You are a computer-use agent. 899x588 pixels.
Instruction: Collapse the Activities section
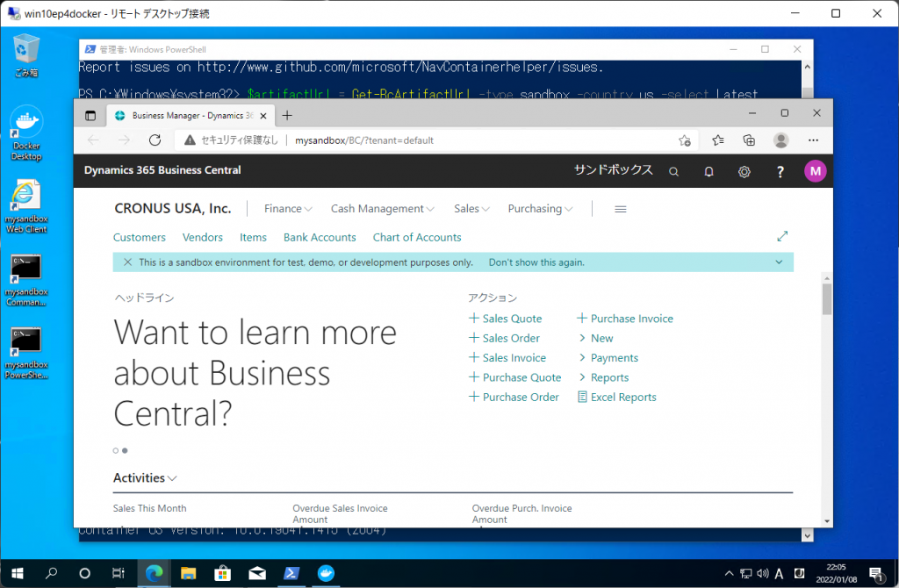145,478
